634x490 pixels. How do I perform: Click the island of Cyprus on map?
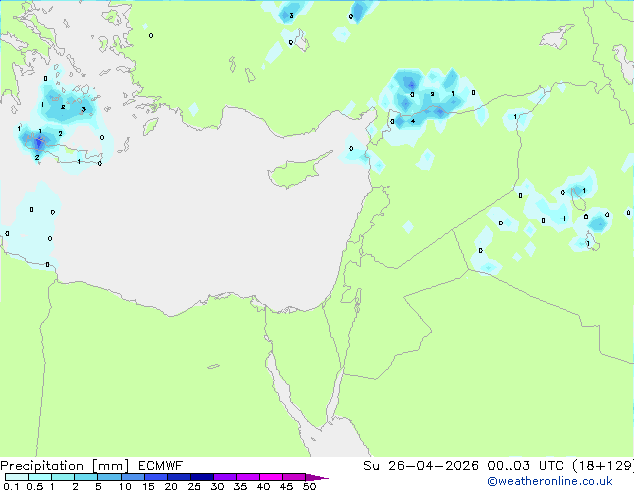pos(299,170)
